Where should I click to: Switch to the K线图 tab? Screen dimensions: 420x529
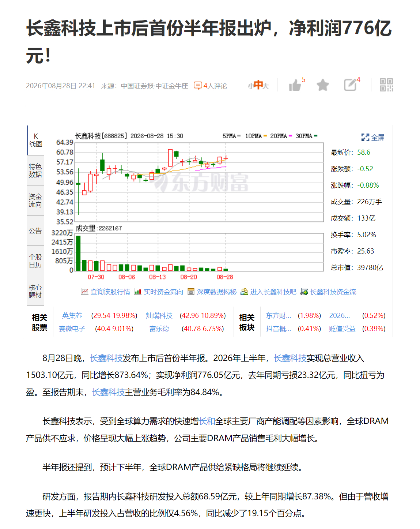pos(35,140)
